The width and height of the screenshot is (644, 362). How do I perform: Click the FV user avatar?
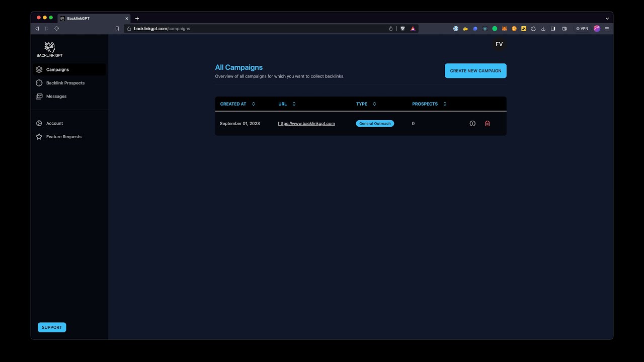[499, 44]
